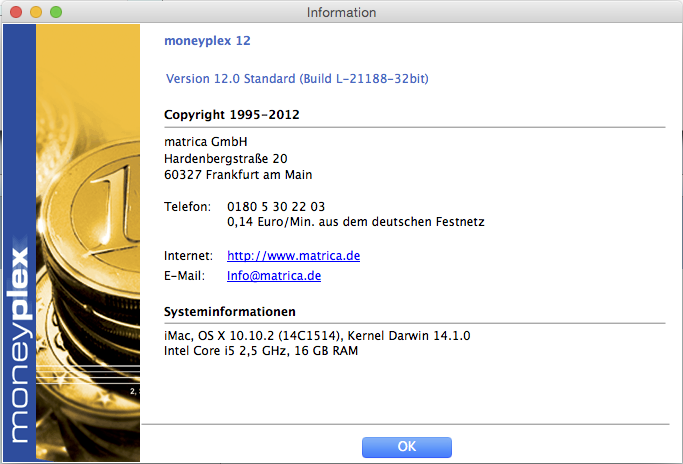Click the 'E-Mail:' label

184,276
